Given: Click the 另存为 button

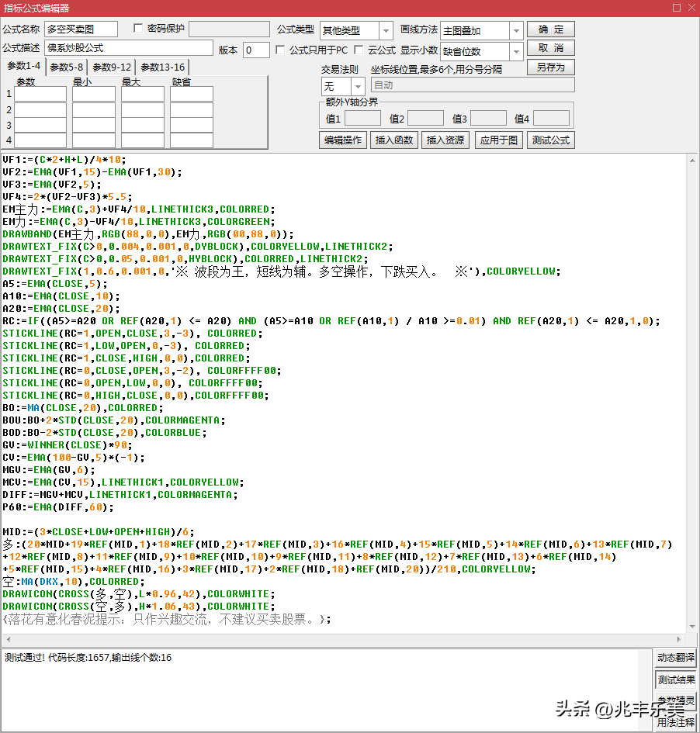Looking at the screenshot, I should pyautogui.click(x=551, y=67).
